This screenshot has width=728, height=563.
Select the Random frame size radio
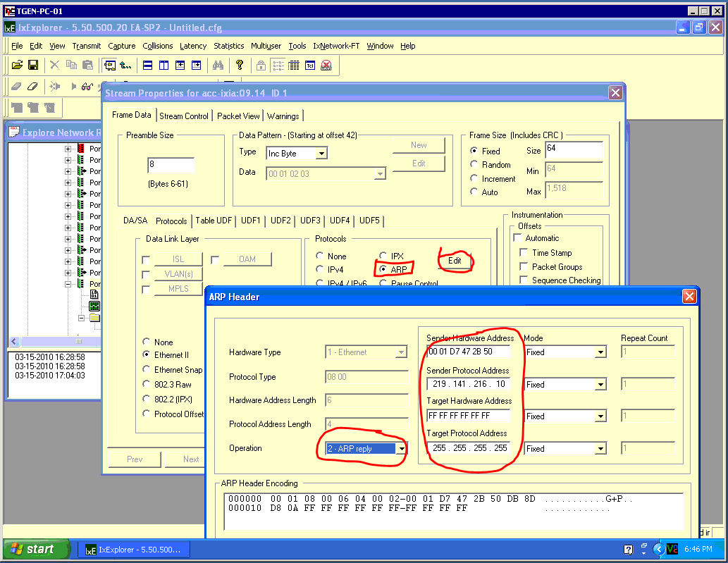click(474, 164)
